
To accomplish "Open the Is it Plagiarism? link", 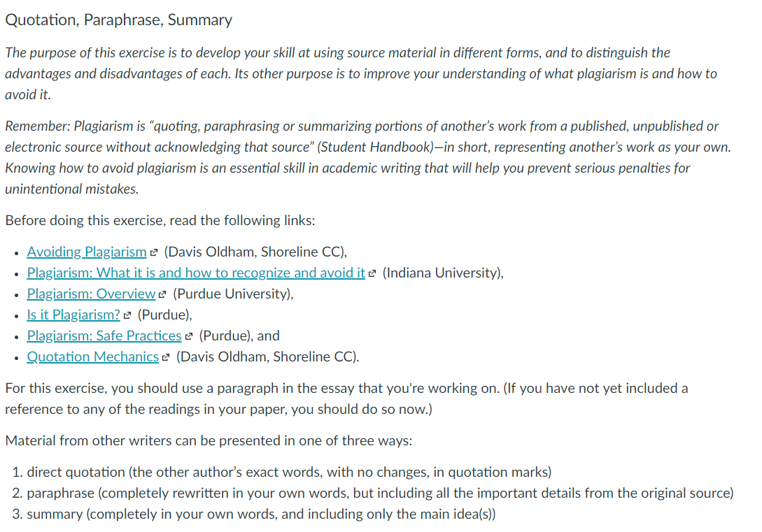I will [73, 315].
